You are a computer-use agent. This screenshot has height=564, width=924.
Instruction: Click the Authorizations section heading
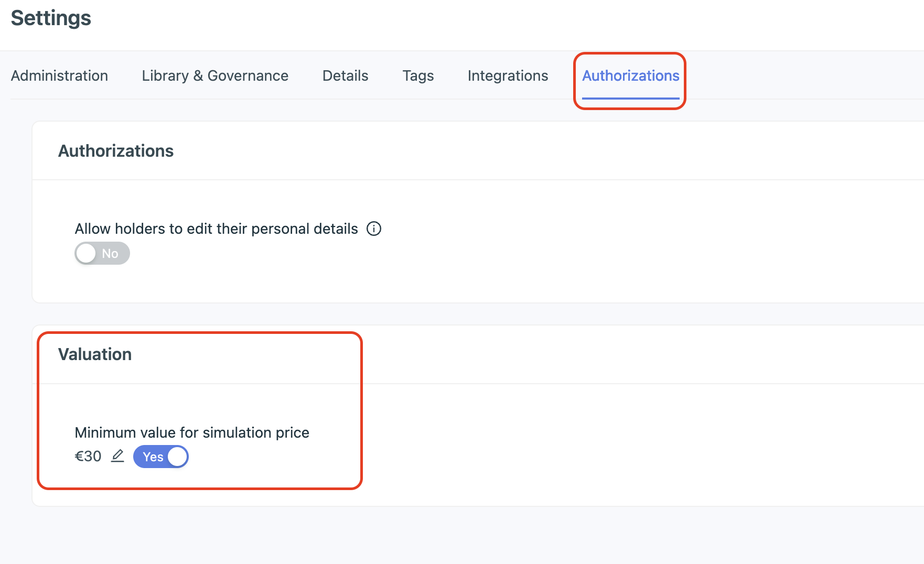click(x=116, y=151)
